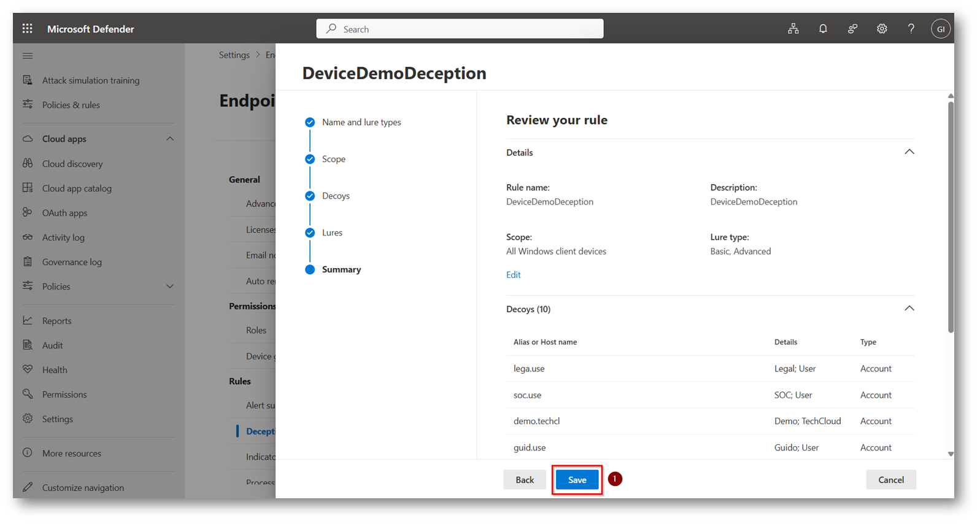The image size is (980, 524).
Task: Collapse navigation with the hamburger icon
Action: (28, 56)
